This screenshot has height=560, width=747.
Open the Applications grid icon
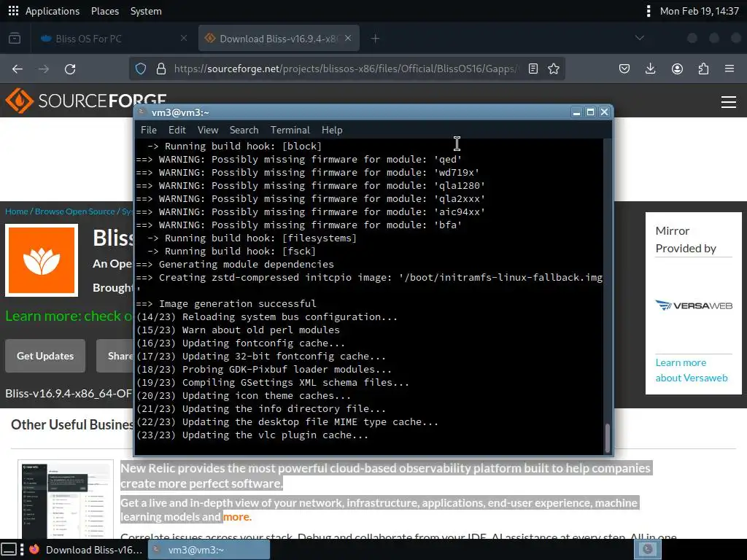pos(13,10)
